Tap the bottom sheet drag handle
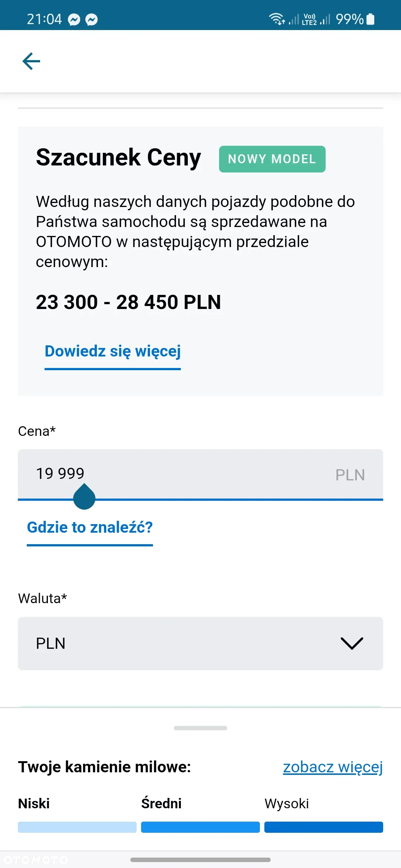 click(x=200, y=728)
